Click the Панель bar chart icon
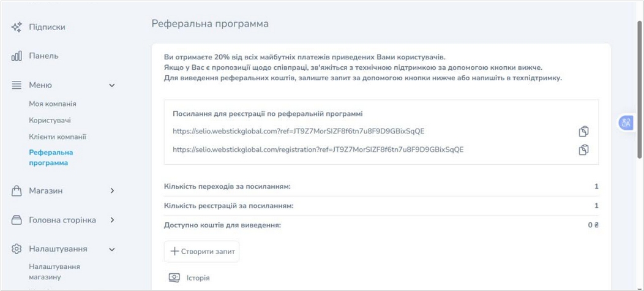 [17, 56]
